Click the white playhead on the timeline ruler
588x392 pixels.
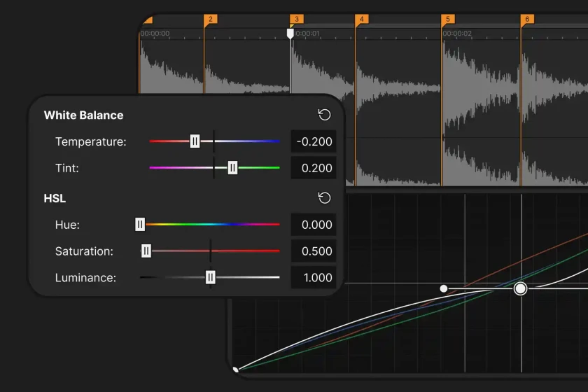tap(290, 34)
